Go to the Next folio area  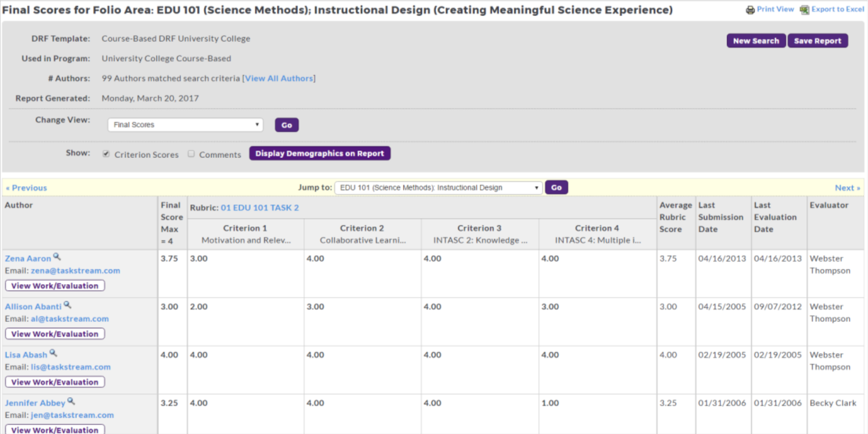[847, 188]
